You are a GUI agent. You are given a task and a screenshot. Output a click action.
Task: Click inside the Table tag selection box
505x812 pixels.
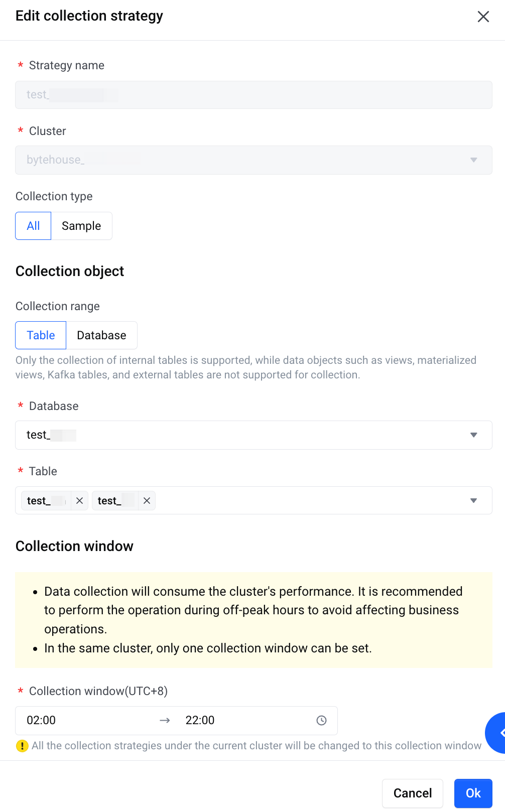click(311, 500)
